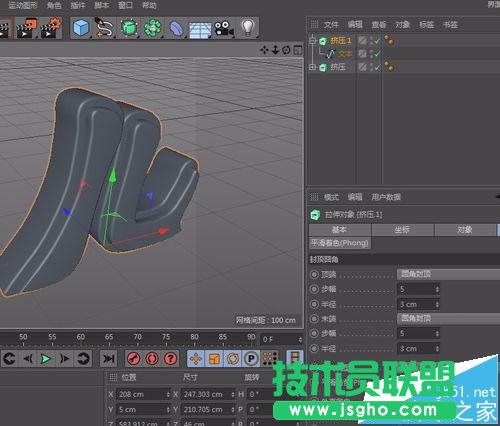500x426 pixels.
Task: Go to next keyframe button
Action: coord(83,359)
